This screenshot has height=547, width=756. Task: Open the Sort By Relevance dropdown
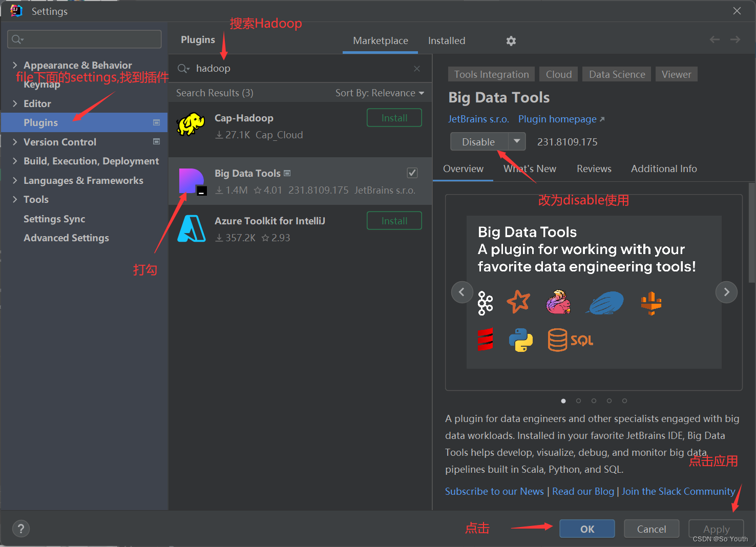pyautogui.click(x=380, y=93)
